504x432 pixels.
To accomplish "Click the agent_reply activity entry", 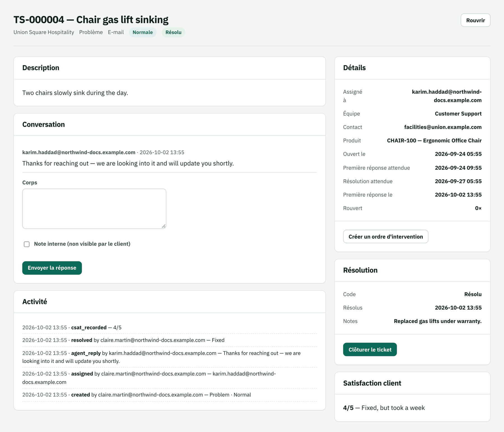I will [170, 357].
